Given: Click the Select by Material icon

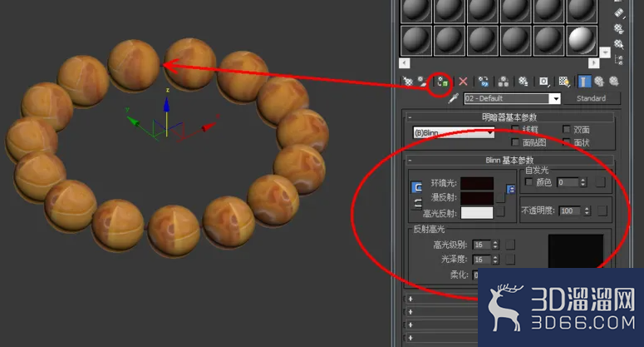Looking at the screenshot, I should (x=618, y=44).
